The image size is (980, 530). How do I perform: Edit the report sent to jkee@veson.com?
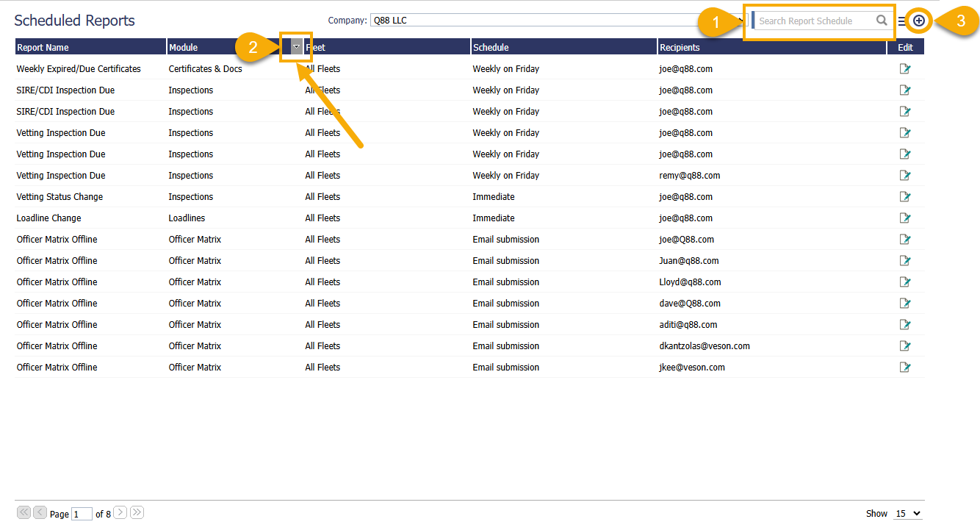click(x=905, y=368)
